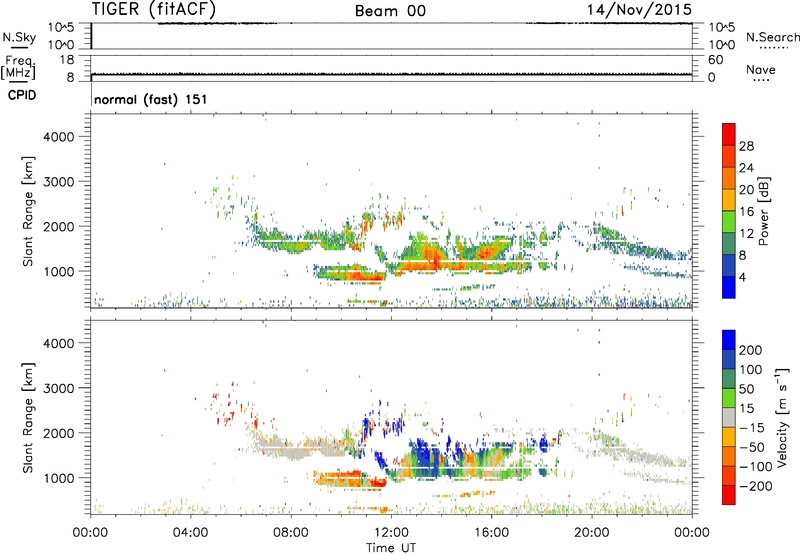
Task: Pick the red bottom velocity colorbar swatch
Action: (x=729, y=495)
